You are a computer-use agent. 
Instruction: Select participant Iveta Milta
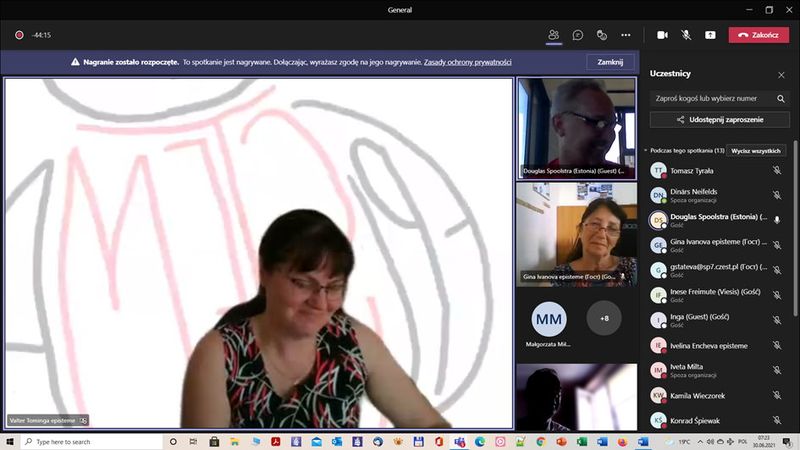[x=715, y=370]
